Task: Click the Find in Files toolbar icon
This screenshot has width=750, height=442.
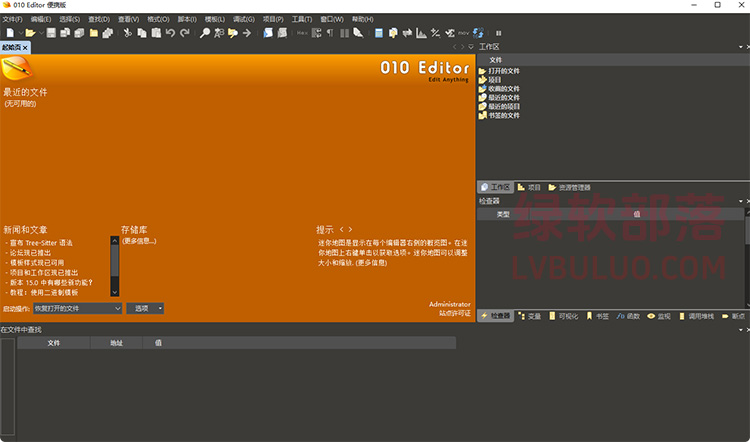Action: (x=233, y=33)
